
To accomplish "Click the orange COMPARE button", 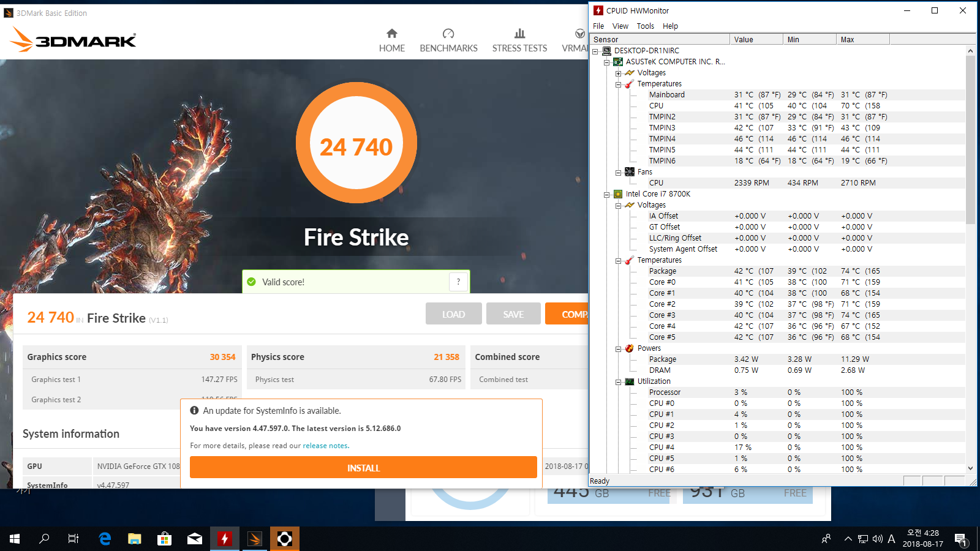I will tap(567, 314).
